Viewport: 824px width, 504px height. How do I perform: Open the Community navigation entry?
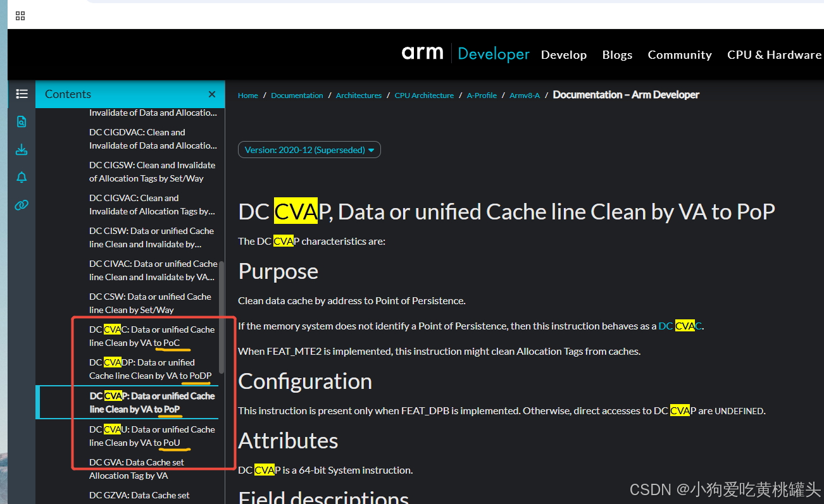pos(680,55)
